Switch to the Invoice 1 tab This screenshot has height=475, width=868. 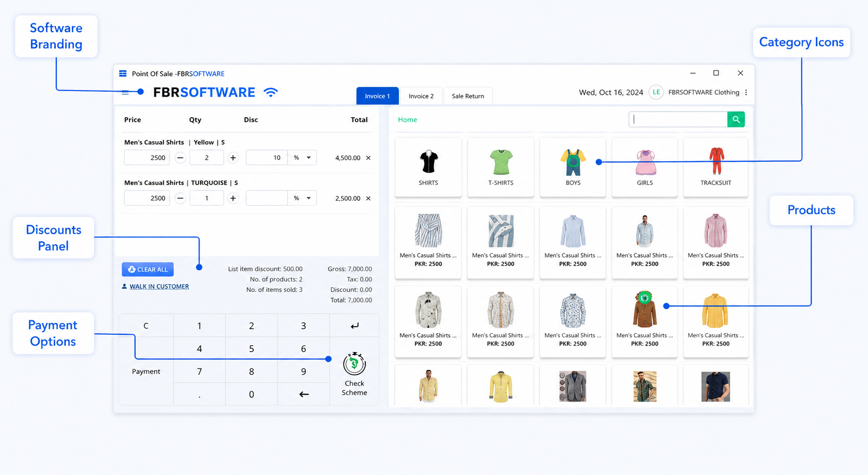(377, 96)
